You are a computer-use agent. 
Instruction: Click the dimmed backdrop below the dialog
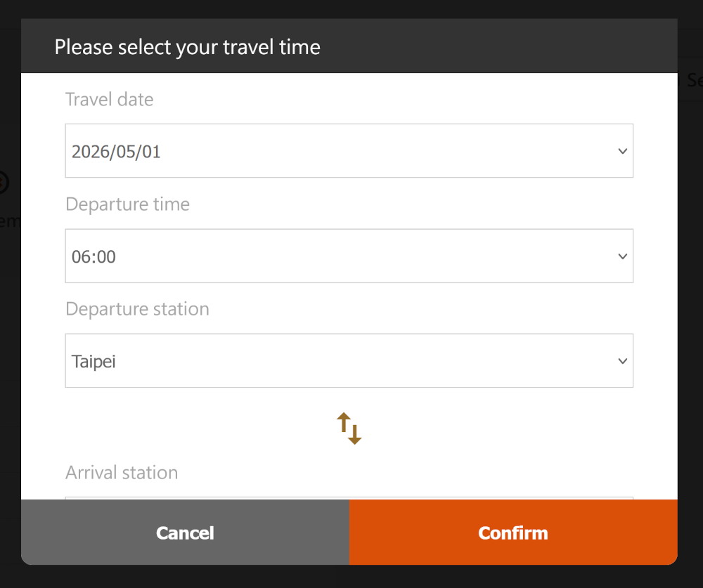351,577
